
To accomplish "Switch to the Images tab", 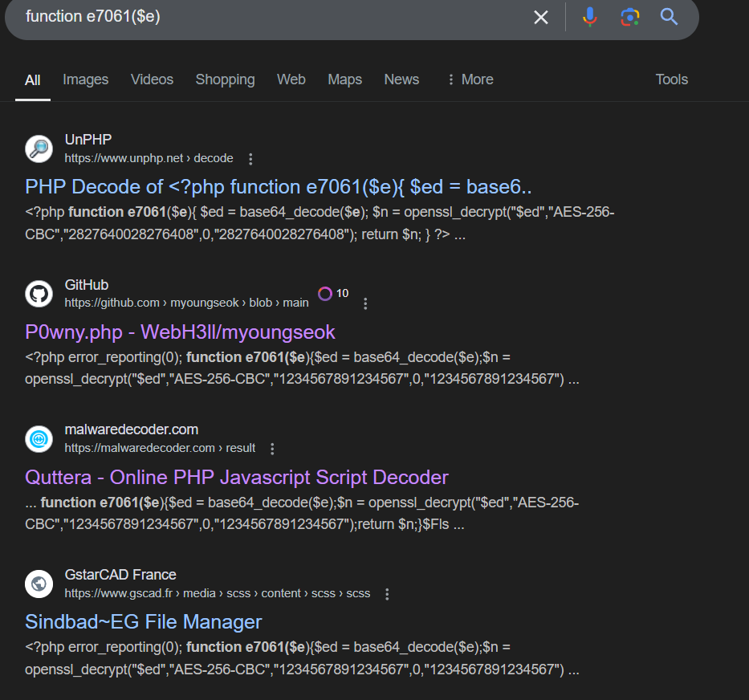I will [86, 79].
